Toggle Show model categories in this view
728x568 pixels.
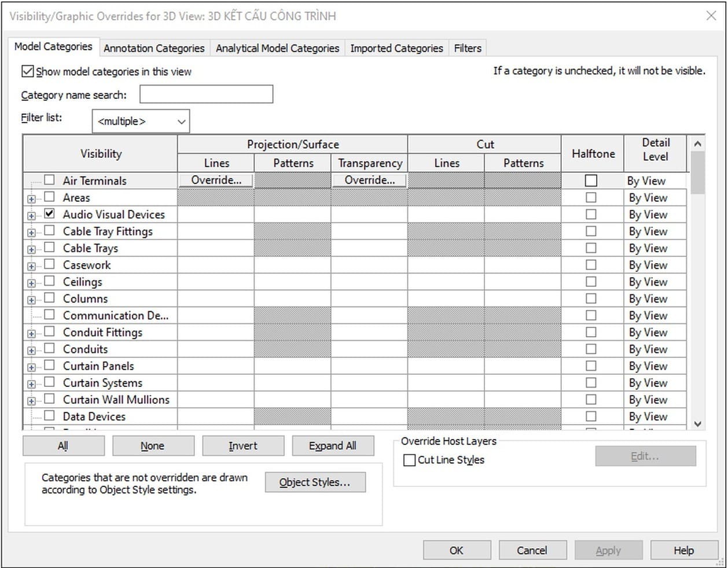click(x=28, y=72)
